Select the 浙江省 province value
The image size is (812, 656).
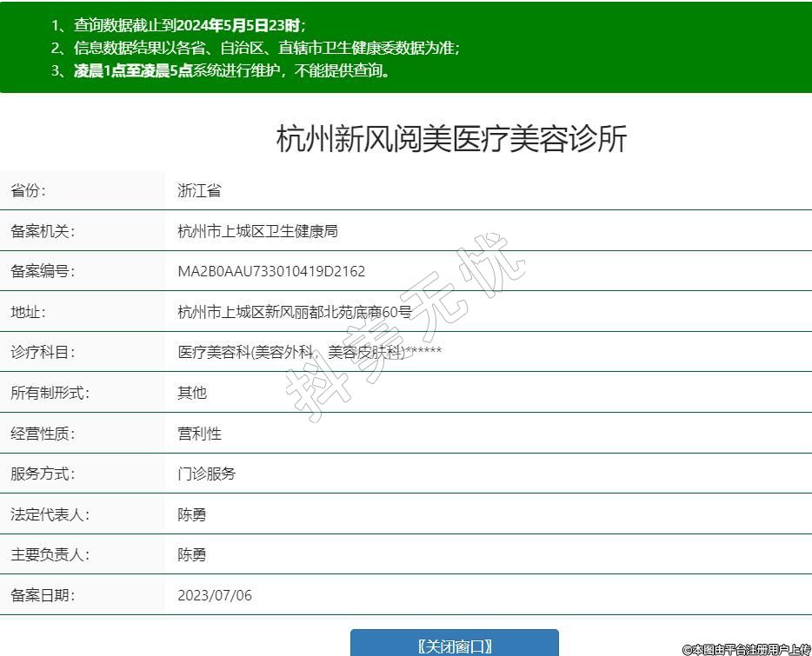(x=199, y=190)
